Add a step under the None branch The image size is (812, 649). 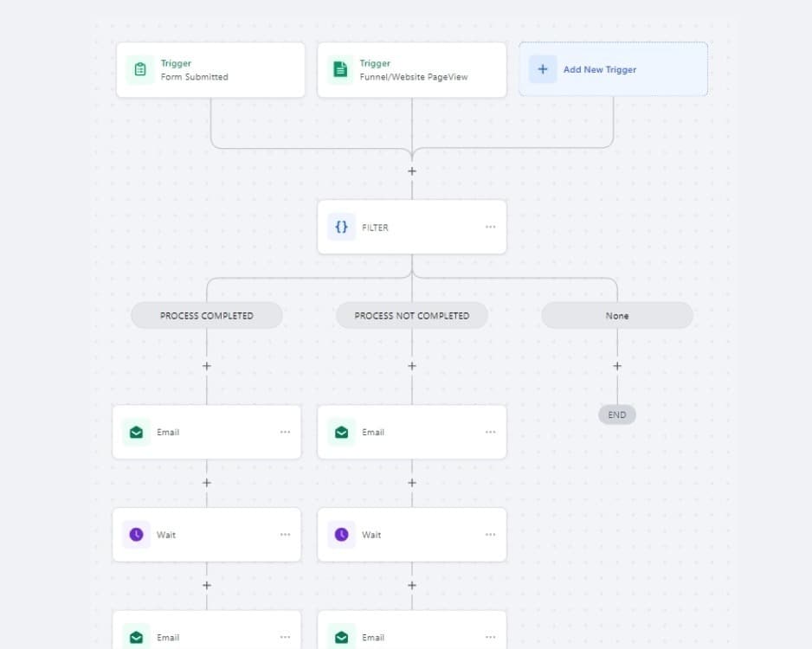point(616,366)
